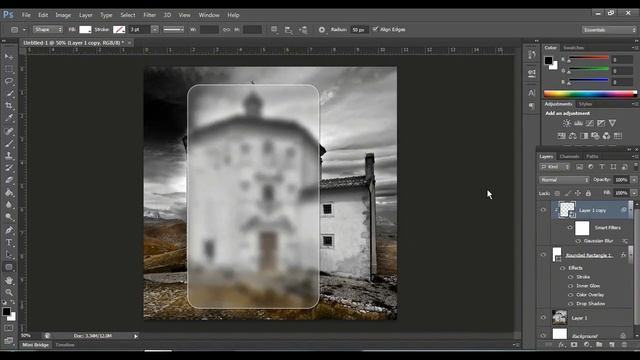Image resolution: width=640 pixels, height=360 pixels.
Task: Click the layer style fx button
Action: (x=562, y=345)
